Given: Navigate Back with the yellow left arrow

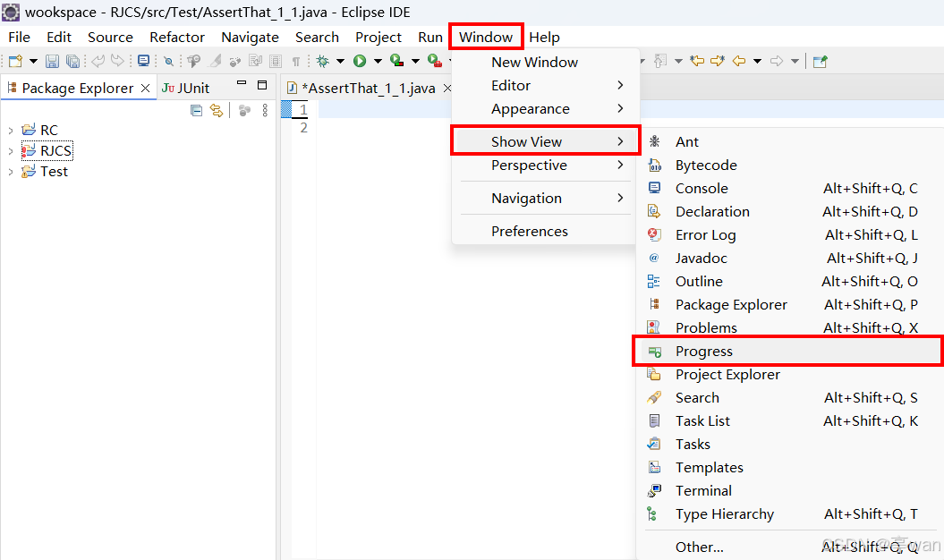Looking at the screenshot, I should [739, 61].
